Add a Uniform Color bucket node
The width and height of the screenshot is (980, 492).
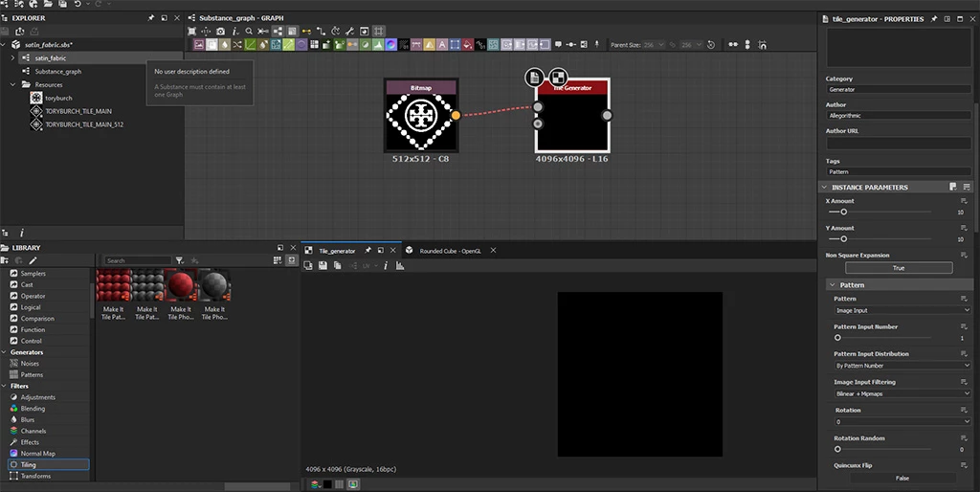tap(467, 44)
